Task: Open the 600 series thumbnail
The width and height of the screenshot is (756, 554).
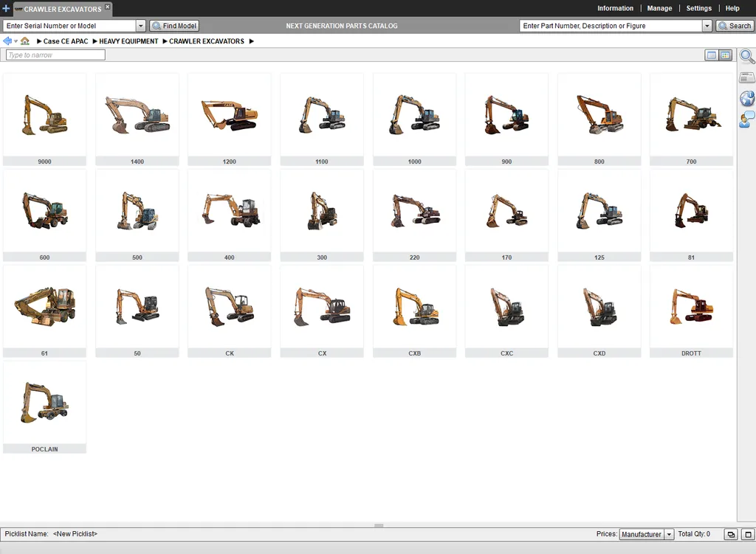Action: tap(44, 215)
